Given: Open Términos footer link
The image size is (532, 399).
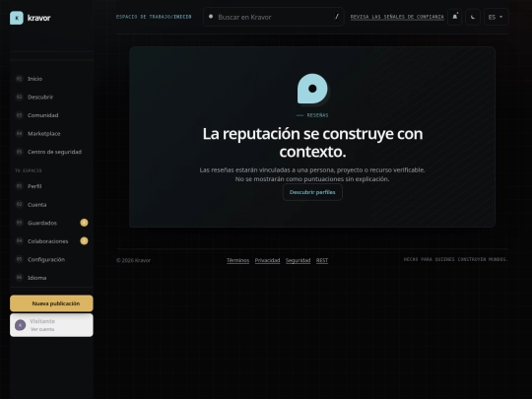Looking at the screenshot, I should 237,260.
